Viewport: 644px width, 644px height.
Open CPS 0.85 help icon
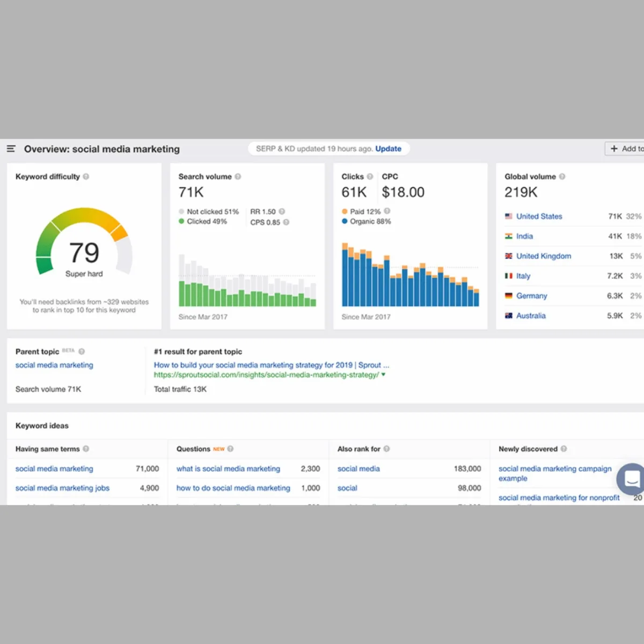tap(286, 222)
